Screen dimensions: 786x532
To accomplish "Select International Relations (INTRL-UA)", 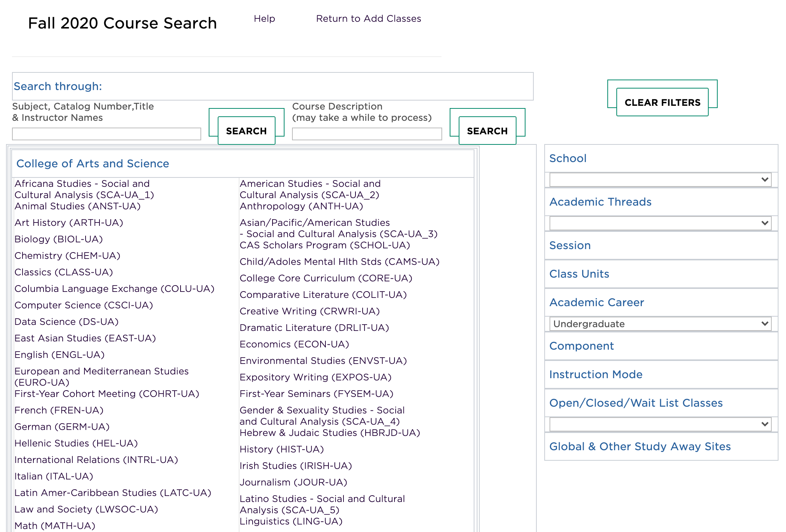I will [x=96, y=460].
